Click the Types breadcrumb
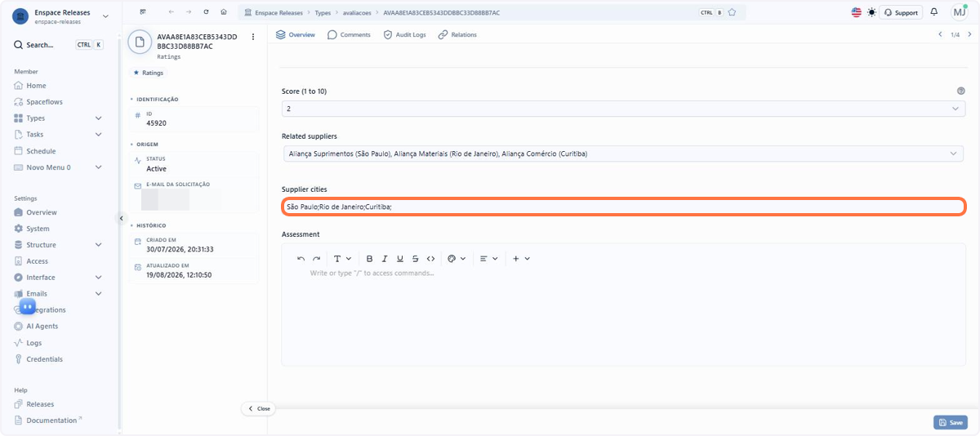This screenshot has width=980, height=436. click(x=323, y=12)
